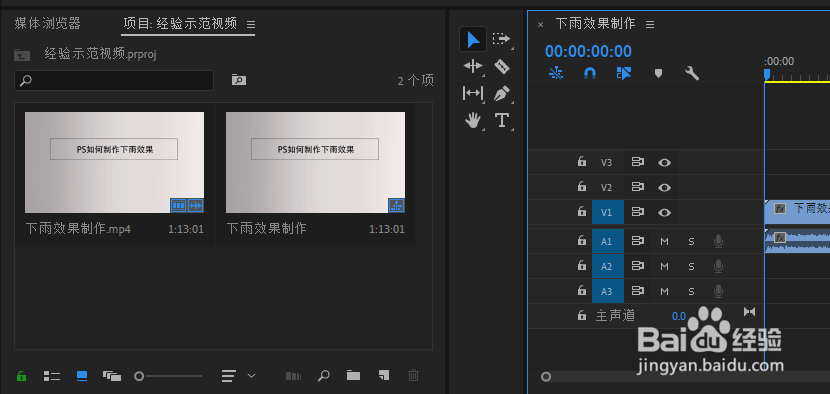
Task: Click the Clear trash icon
Action: click(x=413, y=375)
